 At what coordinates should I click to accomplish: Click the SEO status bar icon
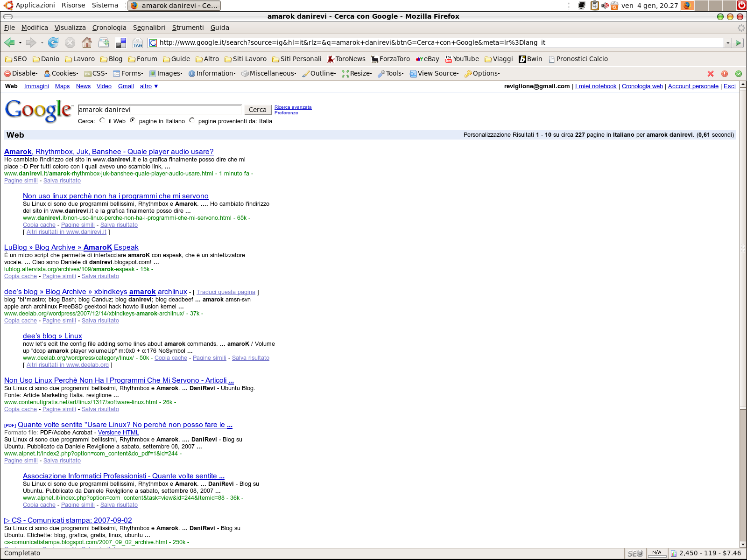(635, 553)
